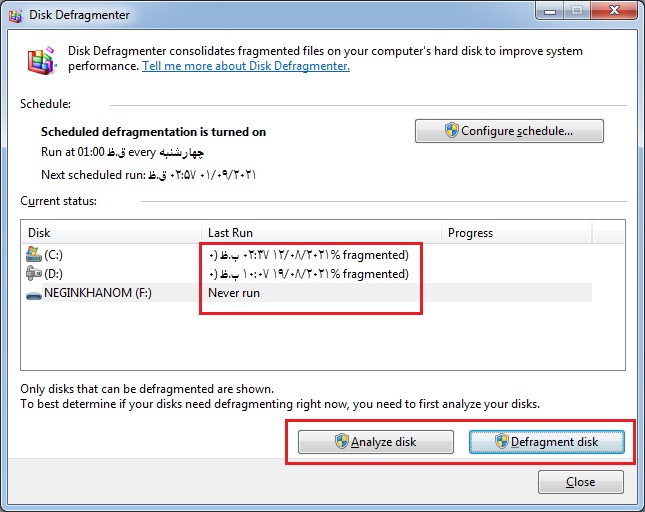This screenshot has width=645, height=512.
Task: Click the NEGINKHANOM (F:) drive icon
Action: (x=34, y=294)
